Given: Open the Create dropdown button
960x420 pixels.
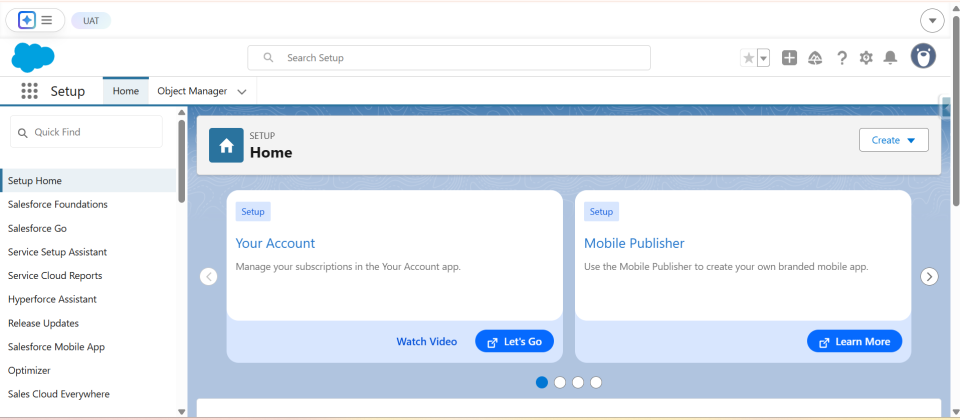Looking at the screenshot, I should [894, 140].
